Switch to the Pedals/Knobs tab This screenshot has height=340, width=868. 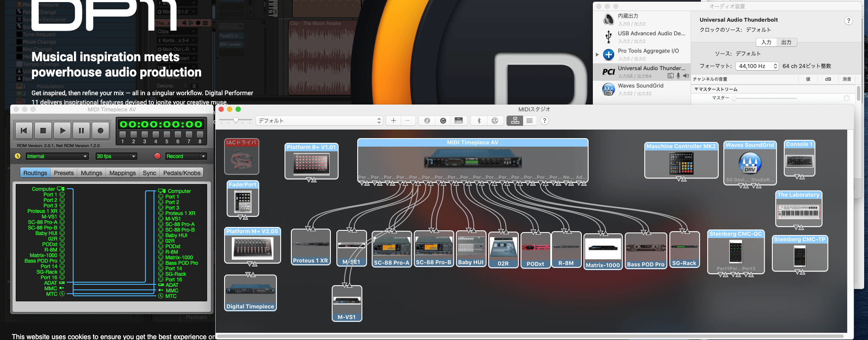point(182,173)
